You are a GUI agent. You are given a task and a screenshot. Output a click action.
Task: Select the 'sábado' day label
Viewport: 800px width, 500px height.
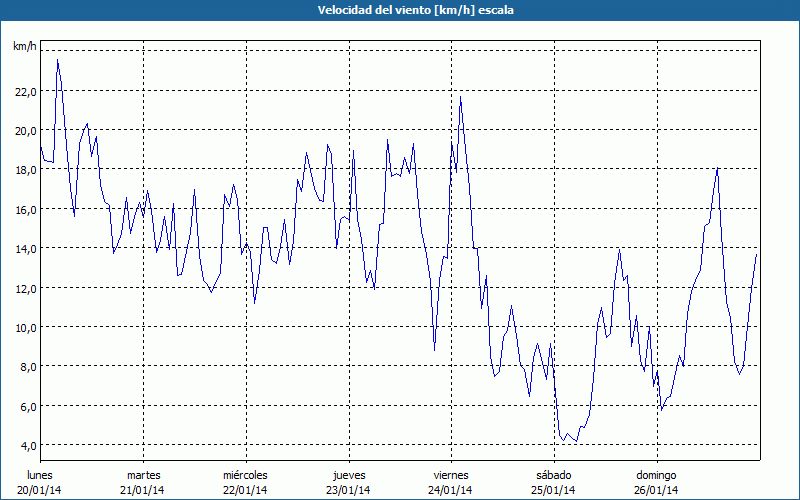click(x=553, y=474)
